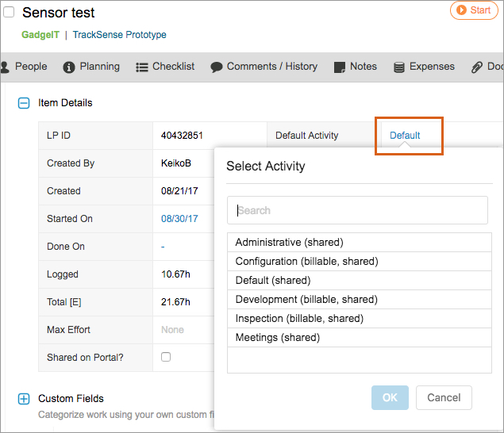Select Development (billable, shared) activity
This screenshot has height=433, width=504.
point(306,299)
